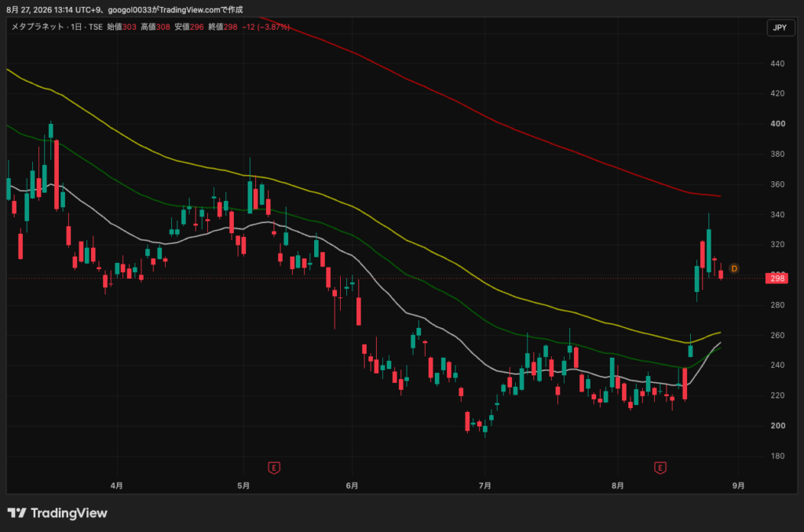The height and width of the screenshot is (532, 804).
Task: Click the 400 price axis label
Action: tap(777, 123)
